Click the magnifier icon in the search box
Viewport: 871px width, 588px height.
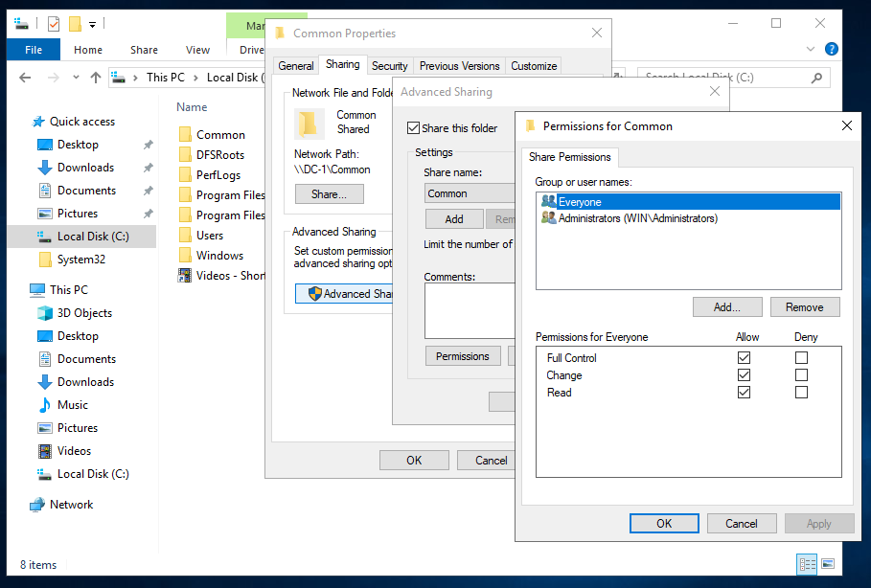coord(816,78)
